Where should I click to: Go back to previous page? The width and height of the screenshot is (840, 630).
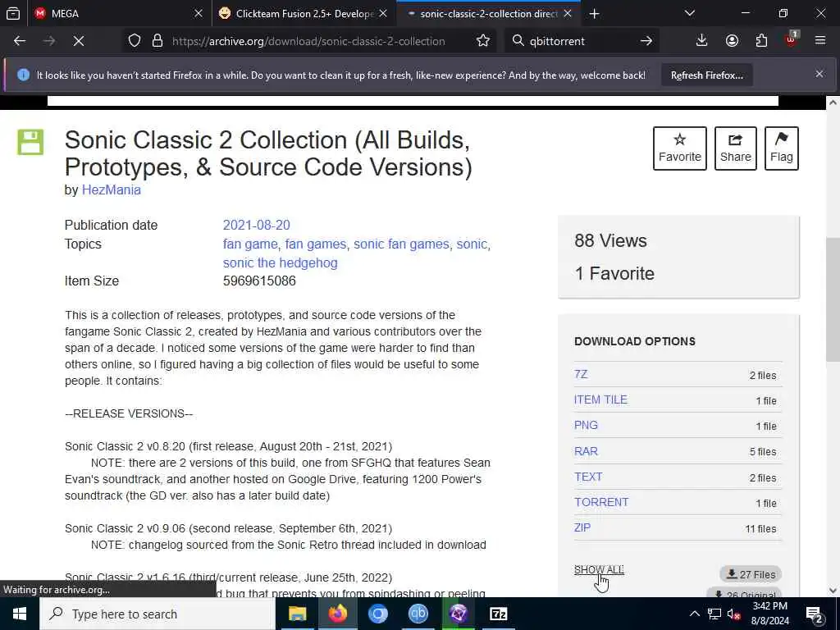tap(20, 41)
